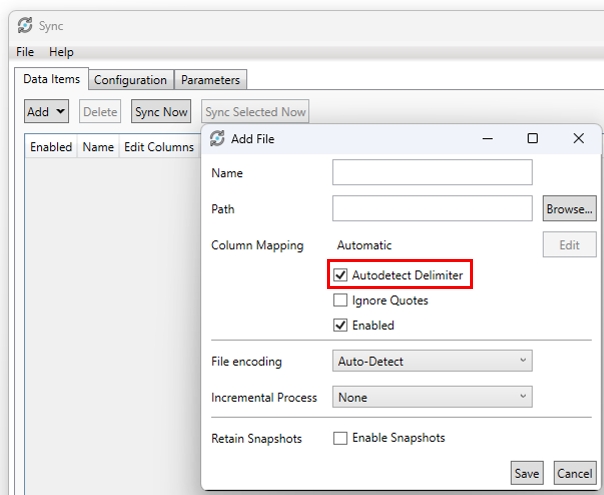Image resolution: width=604 pixels, height=495 pixels.
Task: Uncheck the Autodetect Delimiter checkbox
Action: pyautogui.click(x=341, y=274)
